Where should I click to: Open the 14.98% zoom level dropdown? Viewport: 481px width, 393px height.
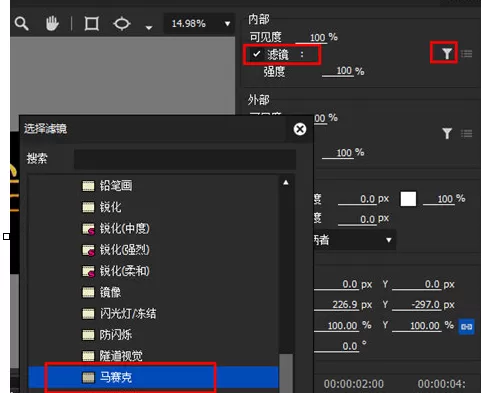coord(199,24)
